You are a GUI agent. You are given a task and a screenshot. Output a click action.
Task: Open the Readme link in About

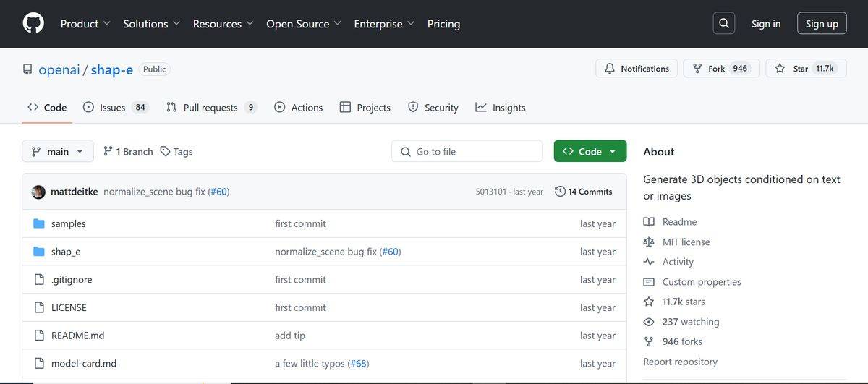679,222
